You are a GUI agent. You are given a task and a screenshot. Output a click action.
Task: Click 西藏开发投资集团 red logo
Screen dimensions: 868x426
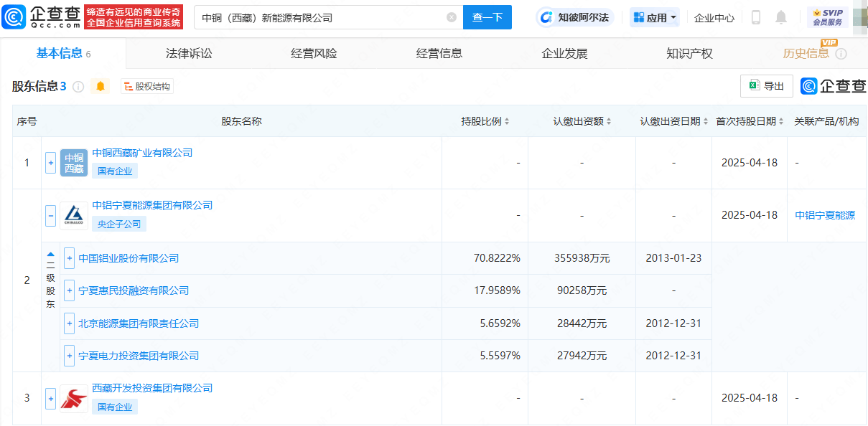coord(74,398)
